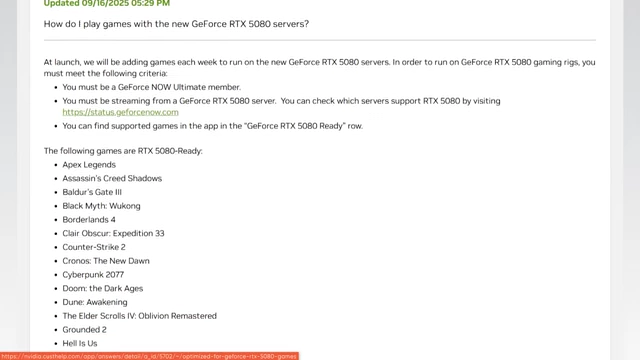Select 'Black Myth: Wukong' list entry
640x360 pixels.
tap(101, 206)
